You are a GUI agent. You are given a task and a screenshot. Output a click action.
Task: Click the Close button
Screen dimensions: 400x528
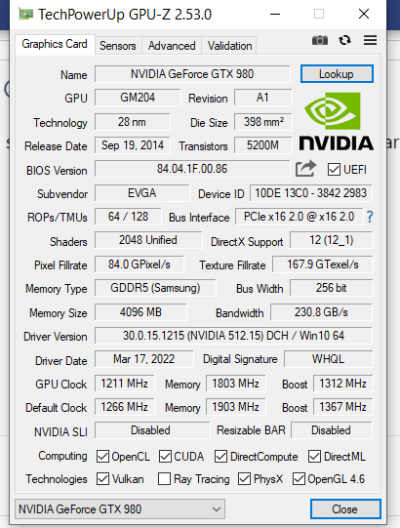pyautogui.click(x=345, y=509)
